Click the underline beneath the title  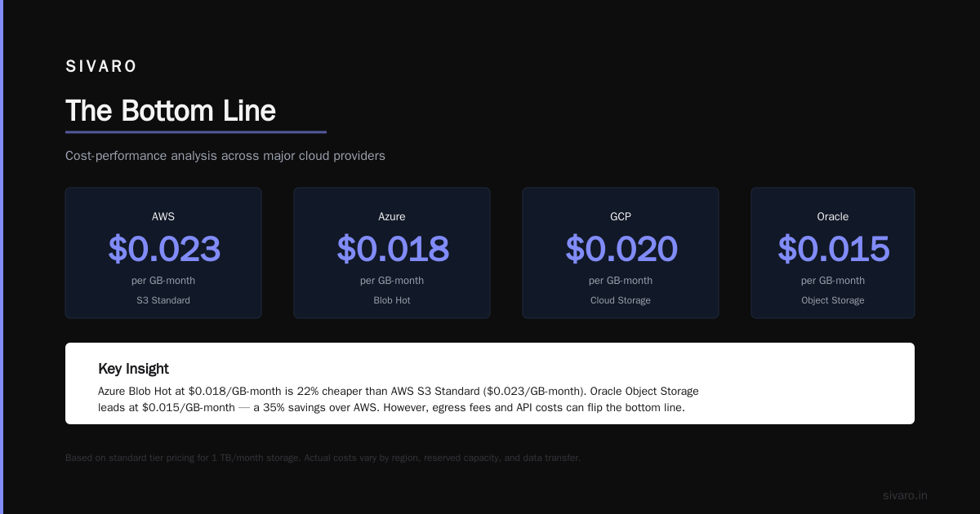click(196, 131)
